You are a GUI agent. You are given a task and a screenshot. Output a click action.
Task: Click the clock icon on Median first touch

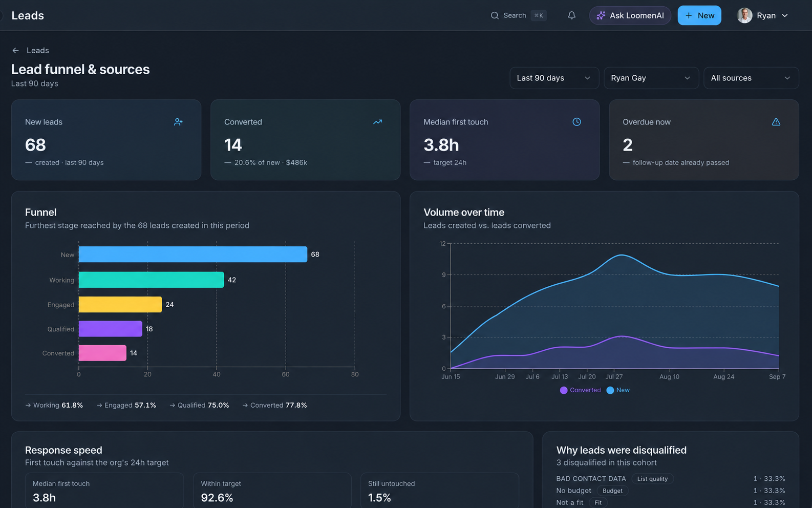[576, 122]
